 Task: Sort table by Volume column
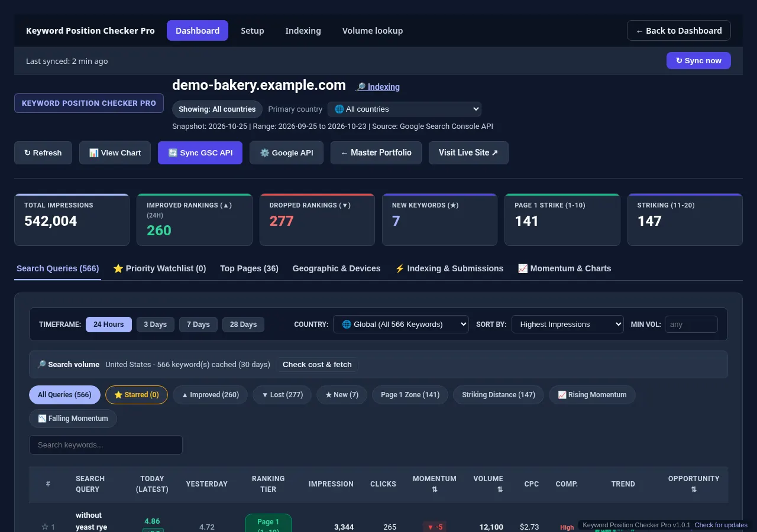(x=488, y=484)
